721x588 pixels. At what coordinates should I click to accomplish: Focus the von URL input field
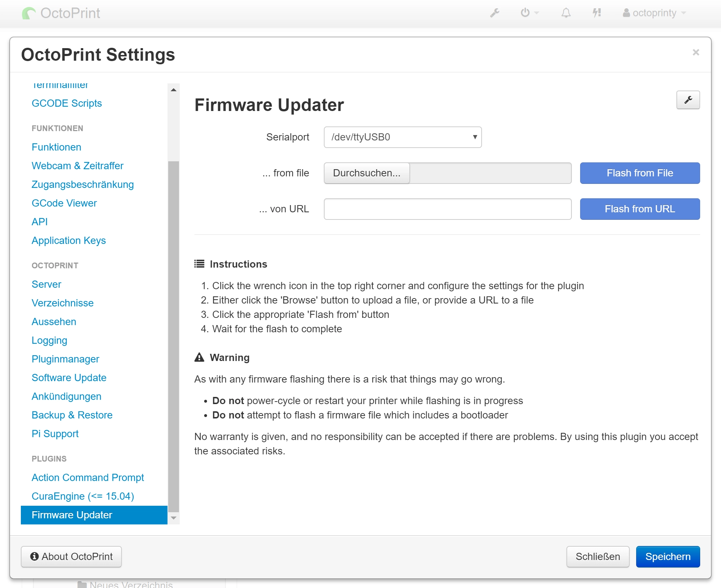coord(447,209)
